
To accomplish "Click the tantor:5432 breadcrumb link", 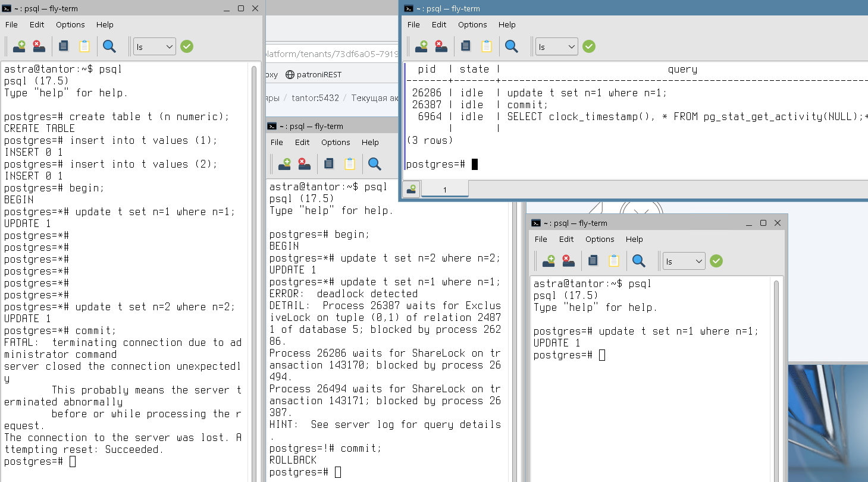I will pos(315,98).
